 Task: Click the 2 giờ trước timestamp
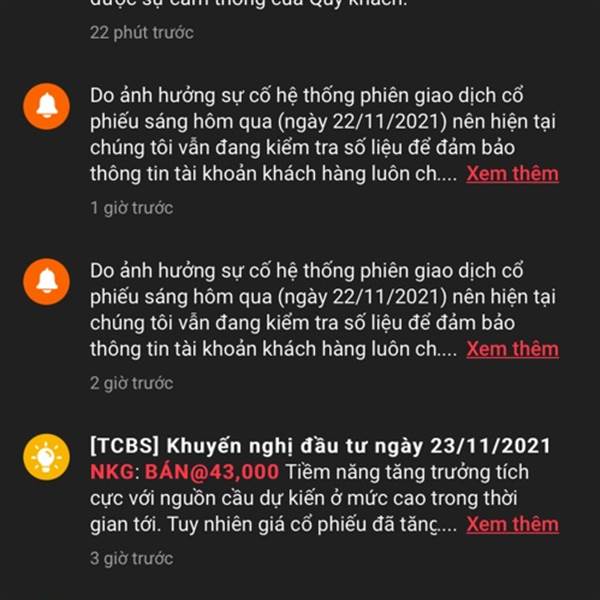click(132, 383)
